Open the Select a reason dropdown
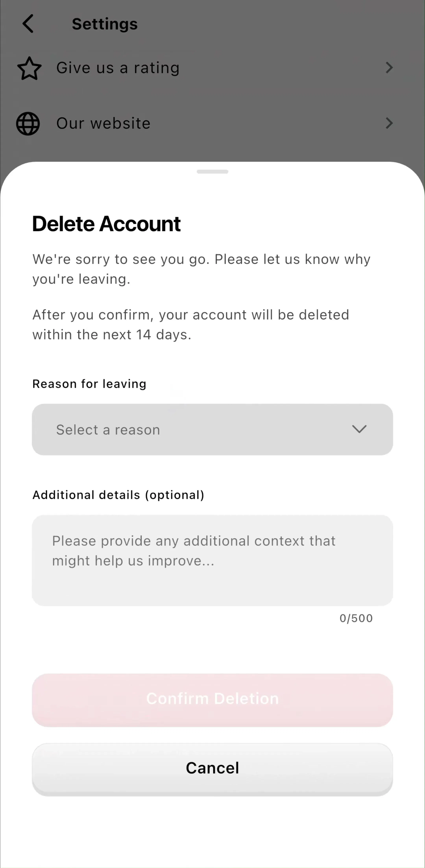 212,430
